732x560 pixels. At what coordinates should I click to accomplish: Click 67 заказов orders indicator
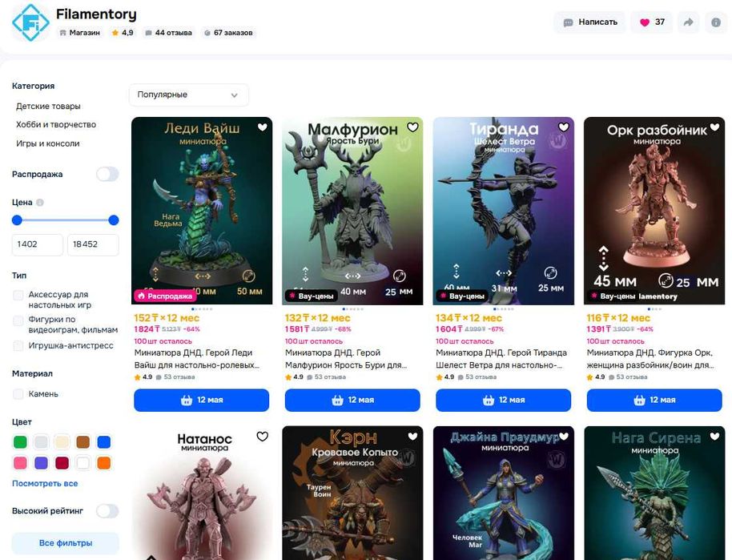(228, 33)
